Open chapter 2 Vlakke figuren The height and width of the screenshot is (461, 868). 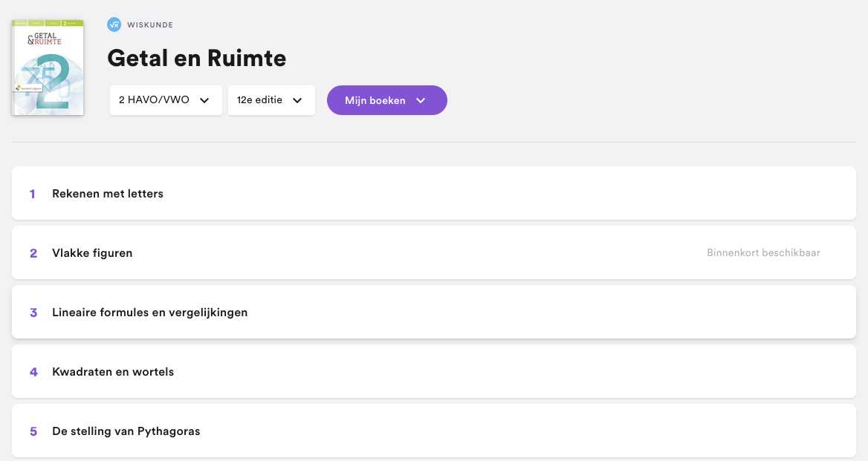click(x=434, y=252)
